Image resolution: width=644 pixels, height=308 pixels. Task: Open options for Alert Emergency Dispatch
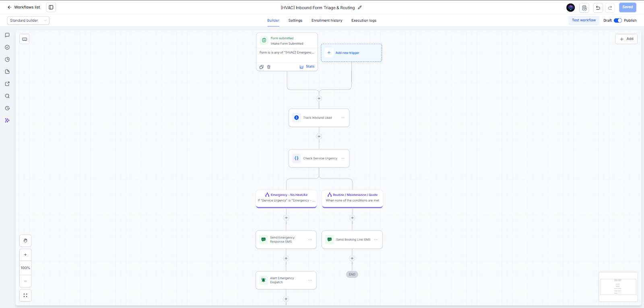tap(310, 280)
